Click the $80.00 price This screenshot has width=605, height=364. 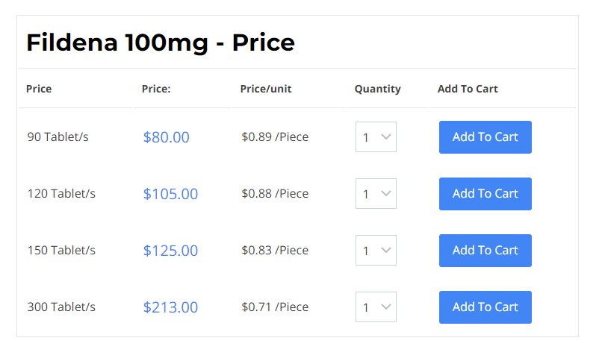point(167,137)
